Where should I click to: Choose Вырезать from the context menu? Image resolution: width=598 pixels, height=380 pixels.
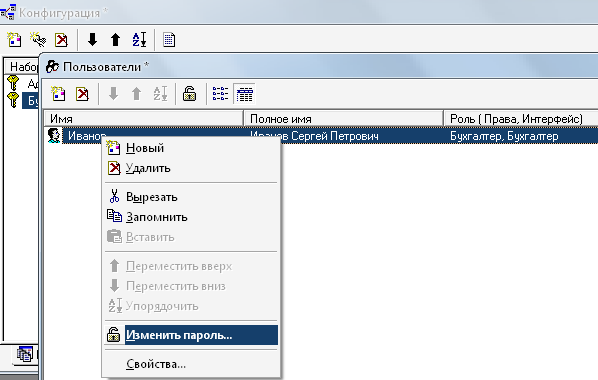[191, 197]
